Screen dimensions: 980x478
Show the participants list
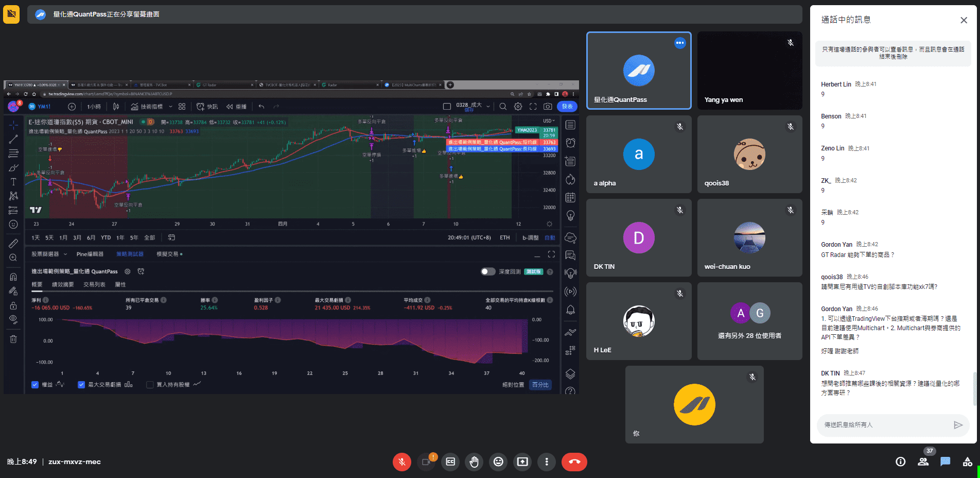[923, 462]
